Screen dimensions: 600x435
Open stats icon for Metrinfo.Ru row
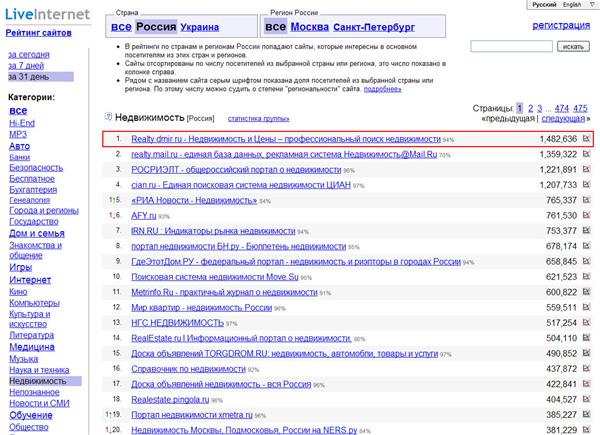click(586, 292)
